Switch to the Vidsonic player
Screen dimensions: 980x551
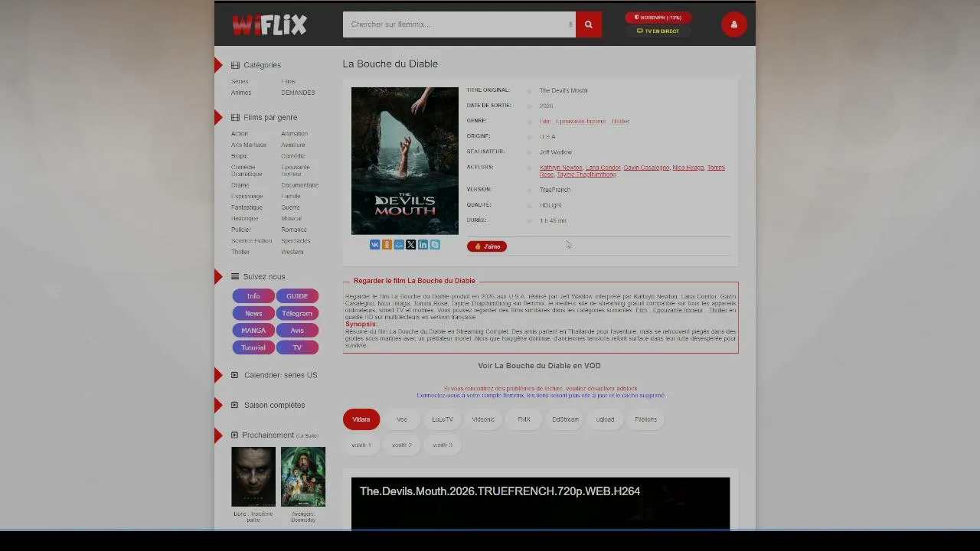coord(483,419)
